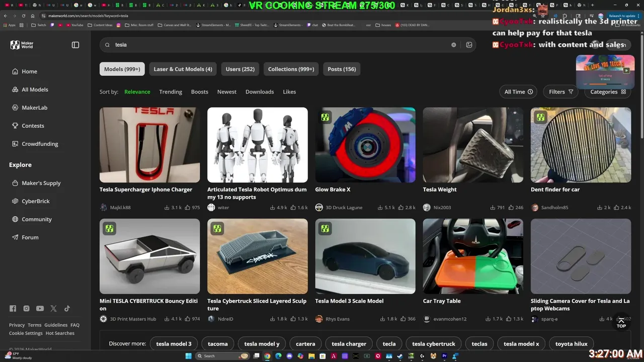644x362 pixels.
Task: Select tesla charger suggestion chip
Action: tap(349, 344)
